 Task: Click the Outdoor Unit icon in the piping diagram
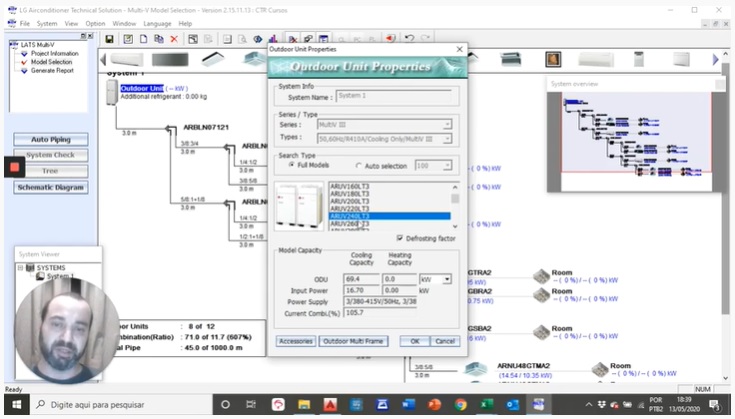point(110,93)
